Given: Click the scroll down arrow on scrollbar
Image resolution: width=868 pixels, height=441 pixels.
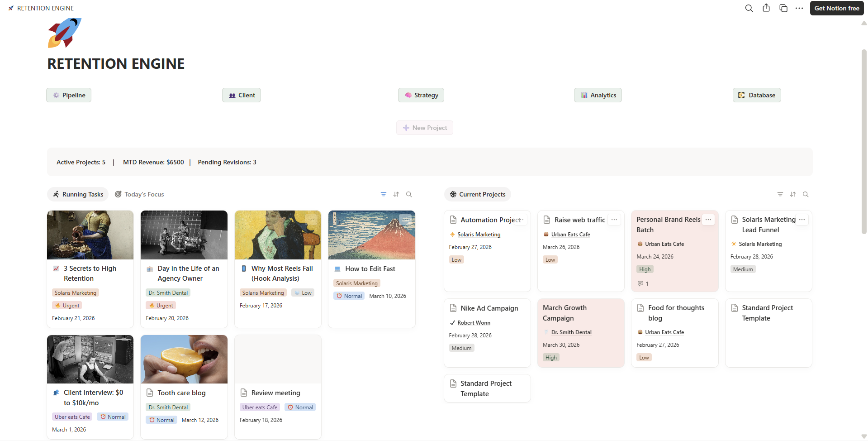Looking at the screenshot, I should pyautogui.click(x=864, y=436).
